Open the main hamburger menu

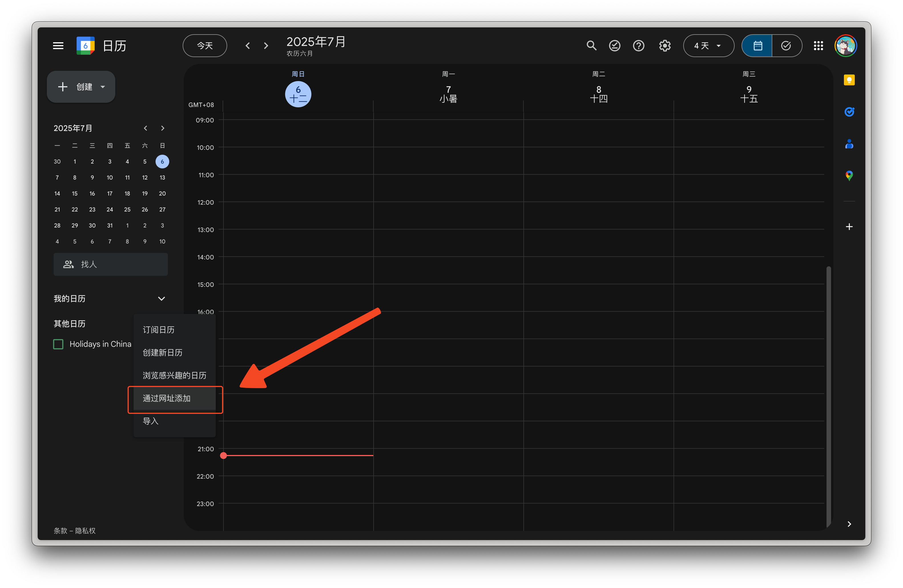pos(58,45)
